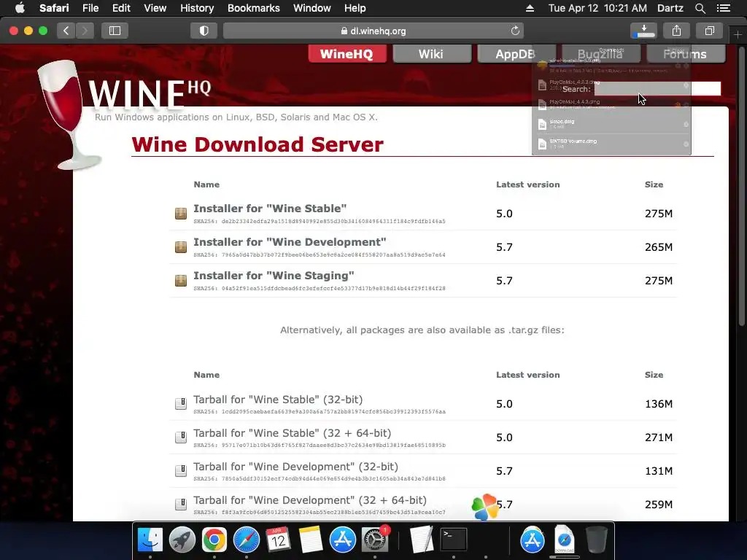Open Finder from the Dock

[x=150, y=540]
